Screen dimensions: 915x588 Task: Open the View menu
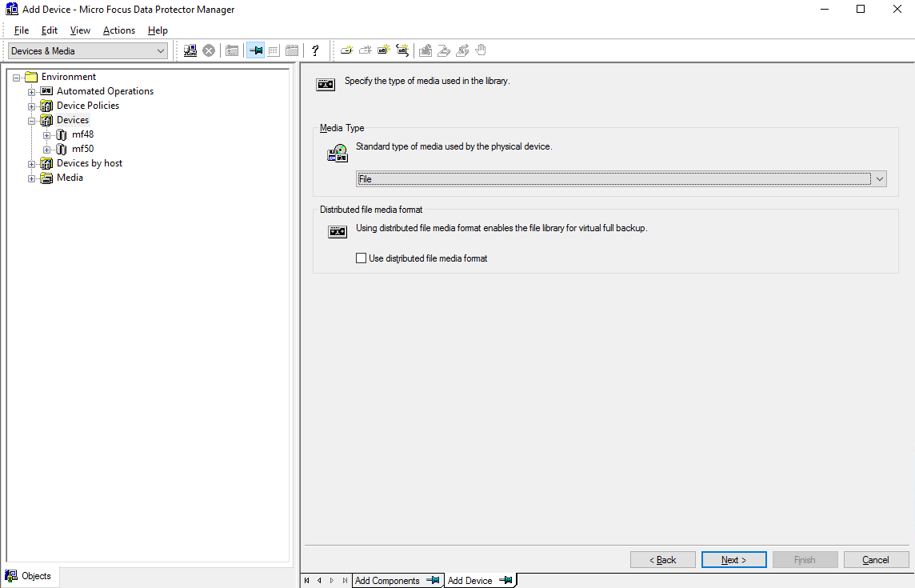(x=80, y=30)
